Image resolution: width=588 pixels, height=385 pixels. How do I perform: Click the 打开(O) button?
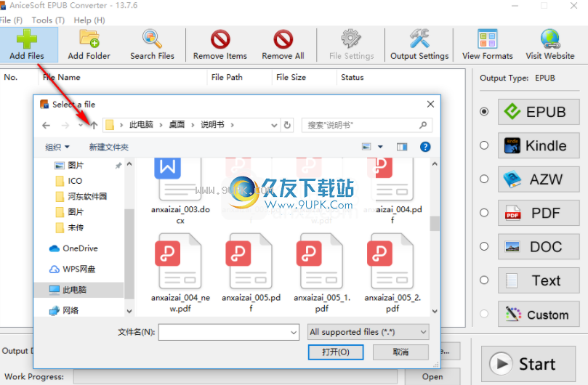(336, 352)
